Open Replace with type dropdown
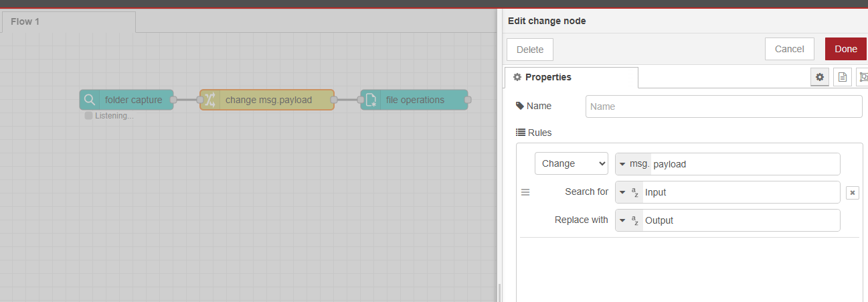This screenshot has width=868, height=302. [x=629, y=220]
